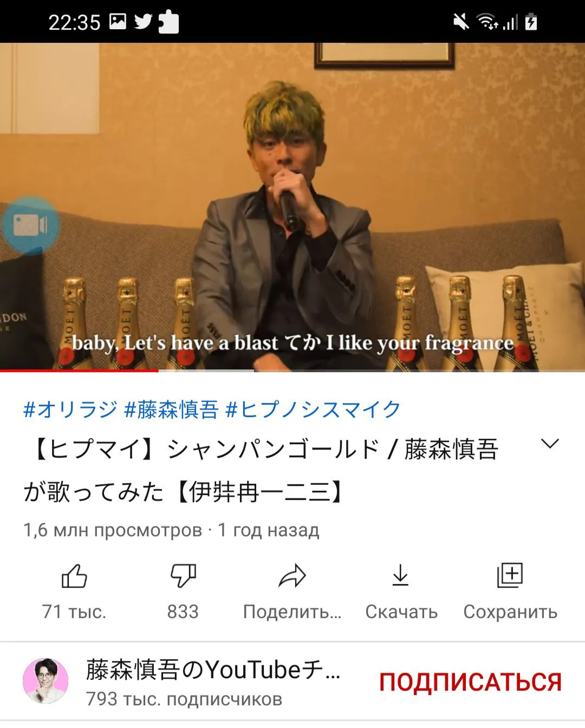Tap the puzzle piece notification icon
Screen dimensions: 585x728
pos(168,22)
